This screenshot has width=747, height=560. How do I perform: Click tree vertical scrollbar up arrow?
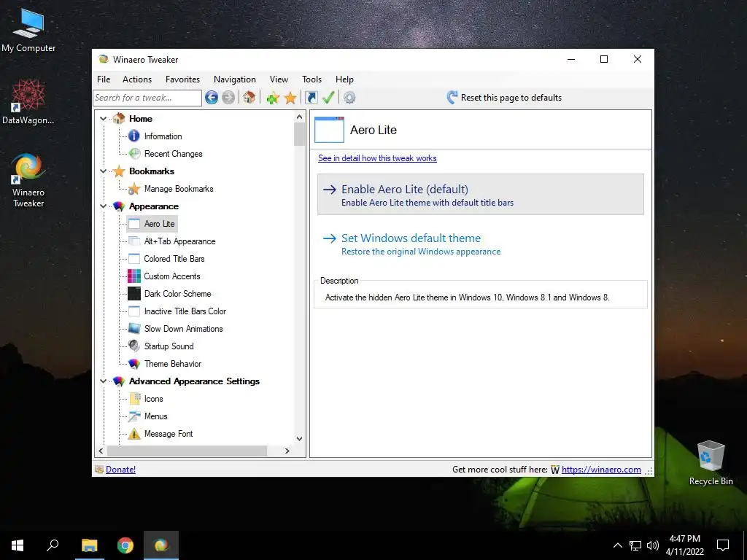[299, 117]
